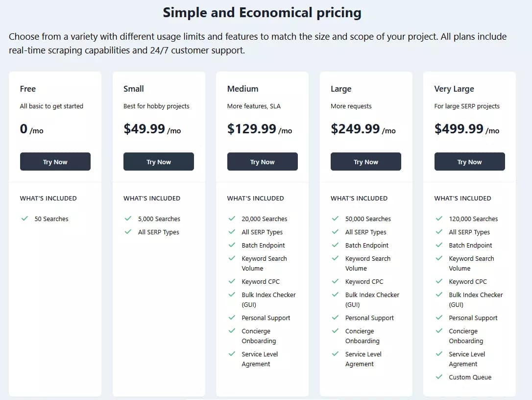Click Bulk Index Checker (GUI) in Medium plan
Viewport: 532px width, 400px height.
pos(268,300)
